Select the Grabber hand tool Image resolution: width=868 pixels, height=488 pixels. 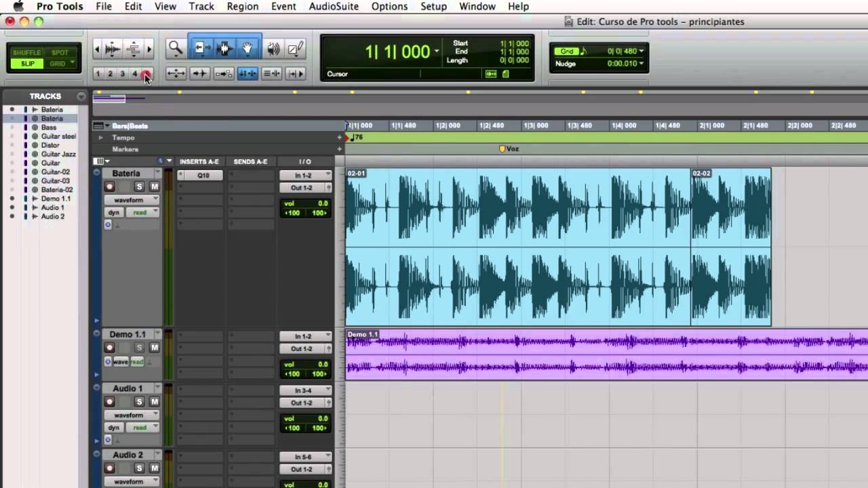point(248,48)
